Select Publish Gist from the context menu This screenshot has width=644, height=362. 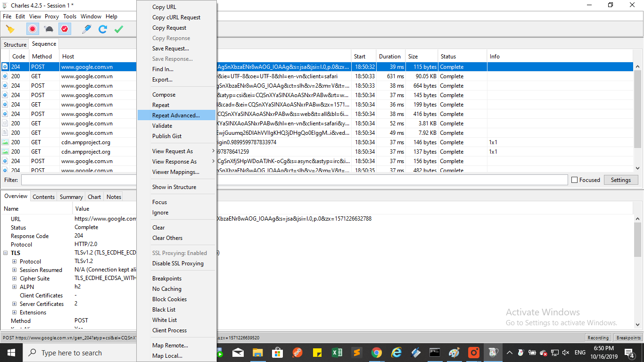[x=176, y=136]
